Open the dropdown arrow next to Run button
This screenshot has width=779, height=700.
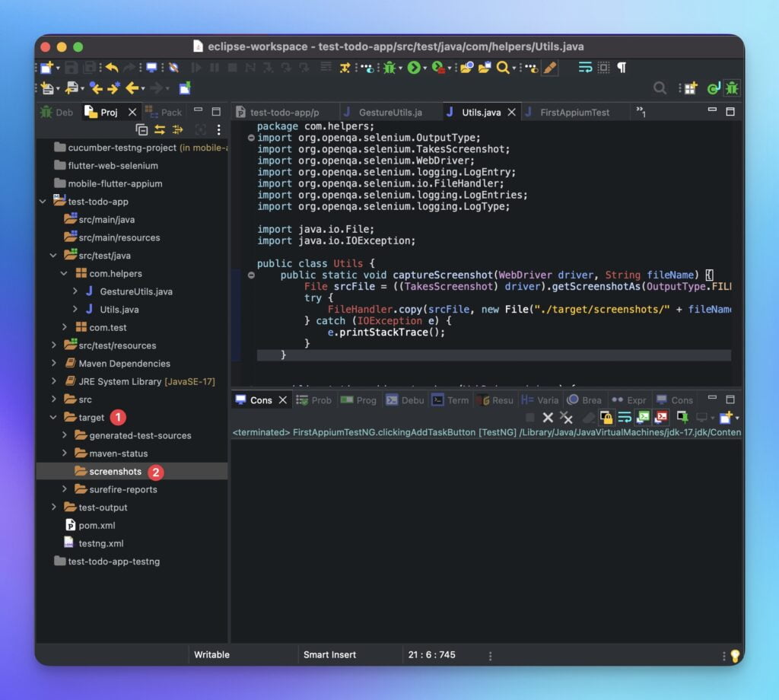tap(424, 68)
